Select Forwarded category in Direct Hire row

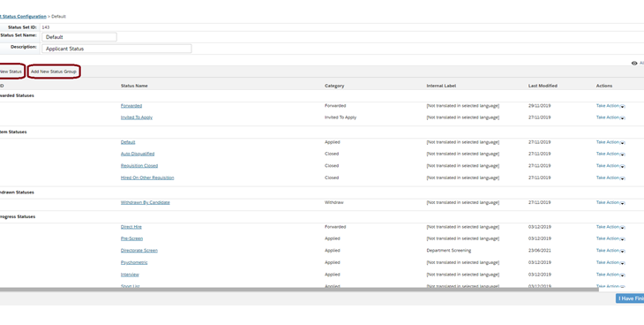coord(335,227)
